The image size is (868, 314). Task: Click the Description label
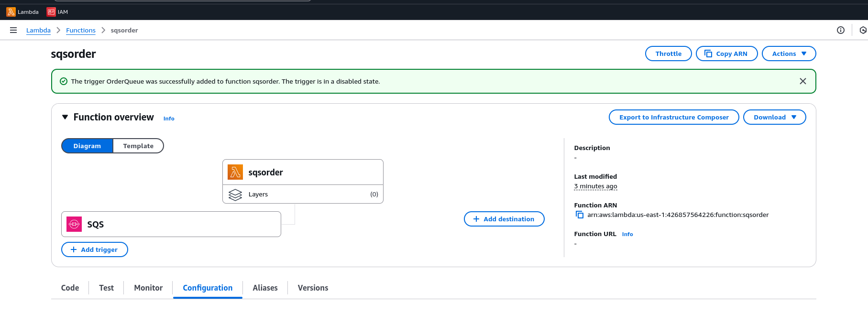(x=592, y=148)
